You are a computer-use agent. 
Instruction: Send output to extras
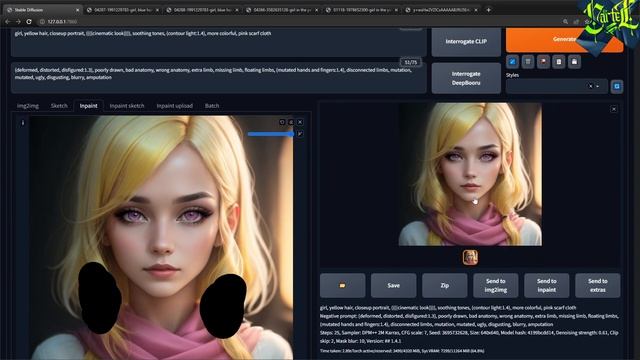coord(598,285)
